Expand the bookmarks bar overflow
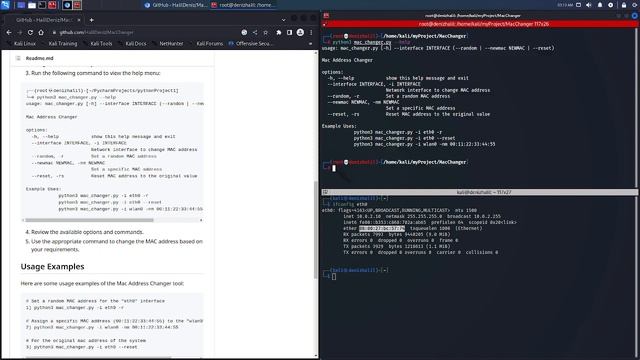This screenshot has height=360, width=640. tap(310, 43)
